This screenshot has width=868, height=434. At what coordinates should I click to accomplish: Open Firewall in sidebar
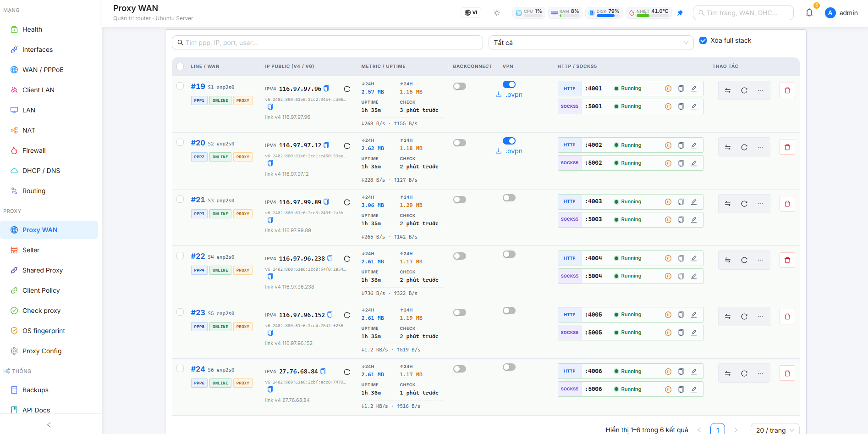[49, 150]
